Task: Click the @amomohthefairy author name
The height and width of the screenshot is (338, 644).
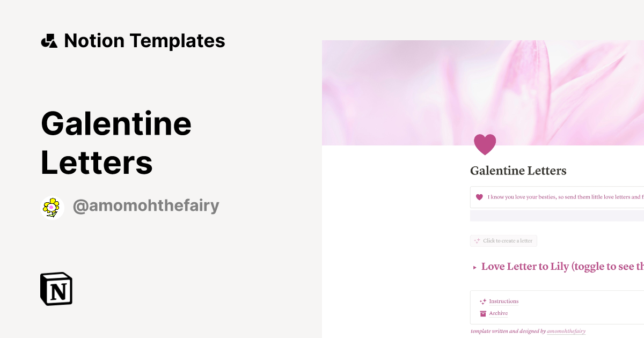Action: point(146,205)
